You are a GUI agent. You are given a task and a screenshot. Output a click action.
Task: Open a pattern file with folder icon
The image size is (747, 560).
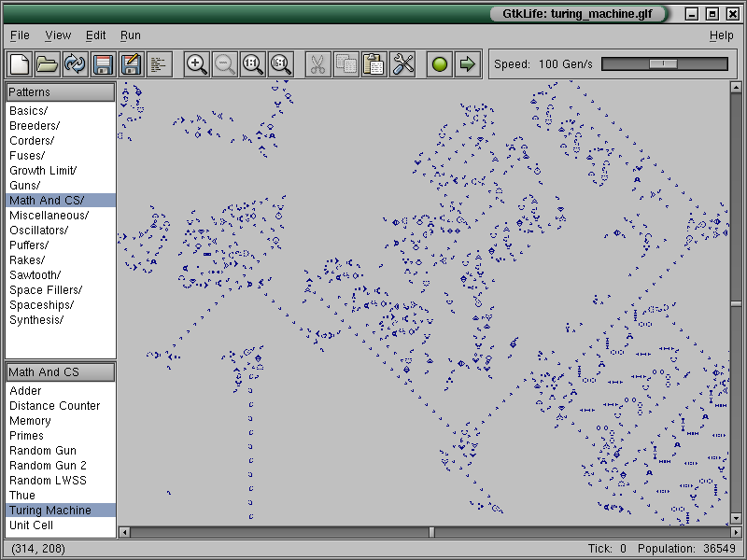tap(47, 64)
